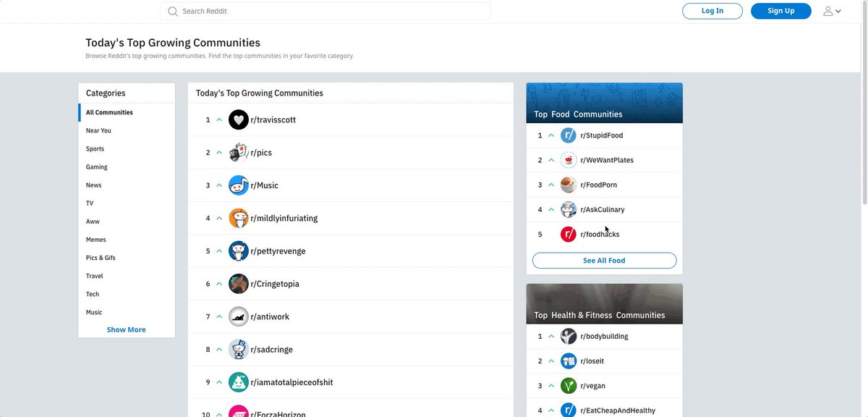Click the Sign Up button

tap(781, 11)
